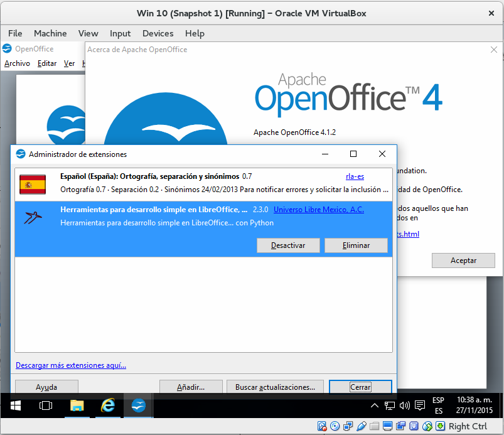Open the Action Center notifications icon
This screenshot has height=435, width=504.
coord(420,405)
